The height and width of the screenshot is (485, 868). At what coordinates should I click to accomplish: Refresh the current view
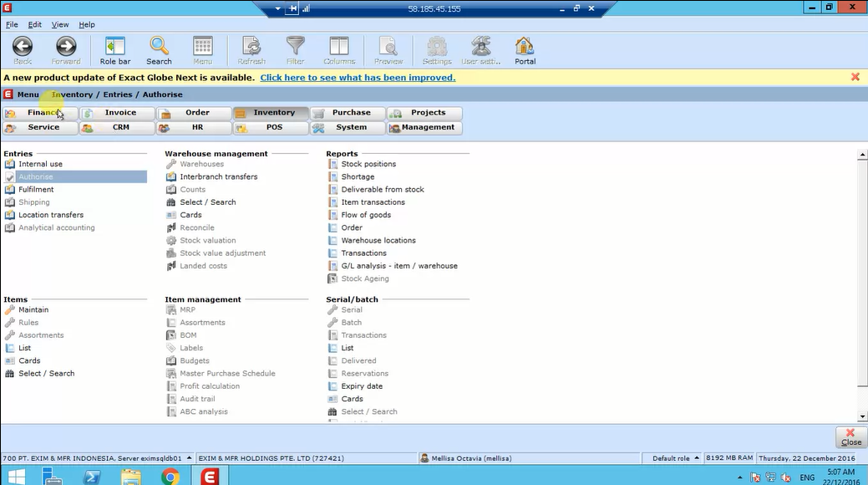(x=250, y=49)
